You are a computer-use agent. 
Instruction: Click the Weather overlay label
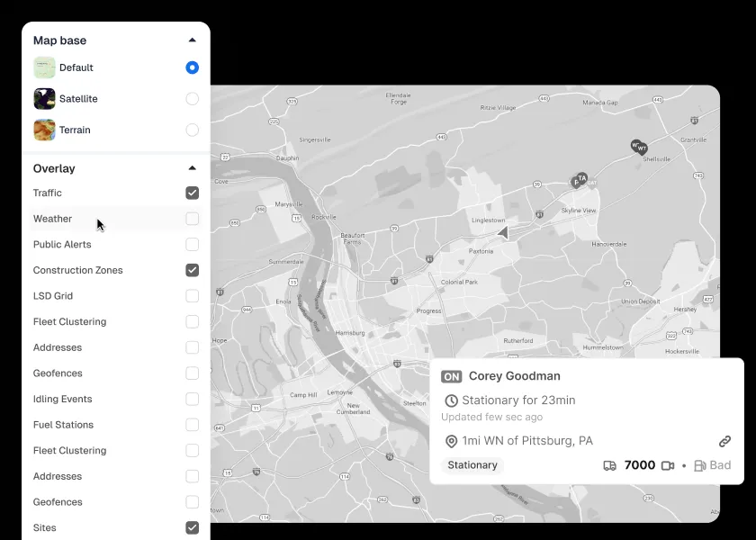52,219
